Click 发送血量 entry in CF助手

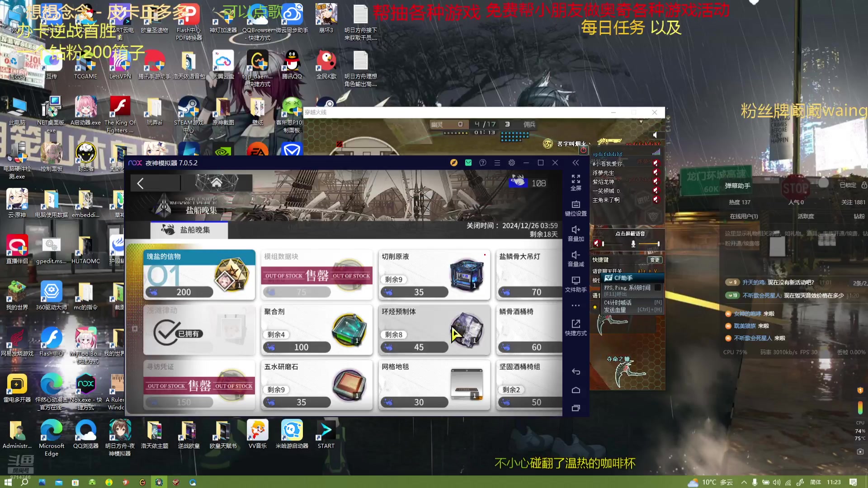click(632, 310)
